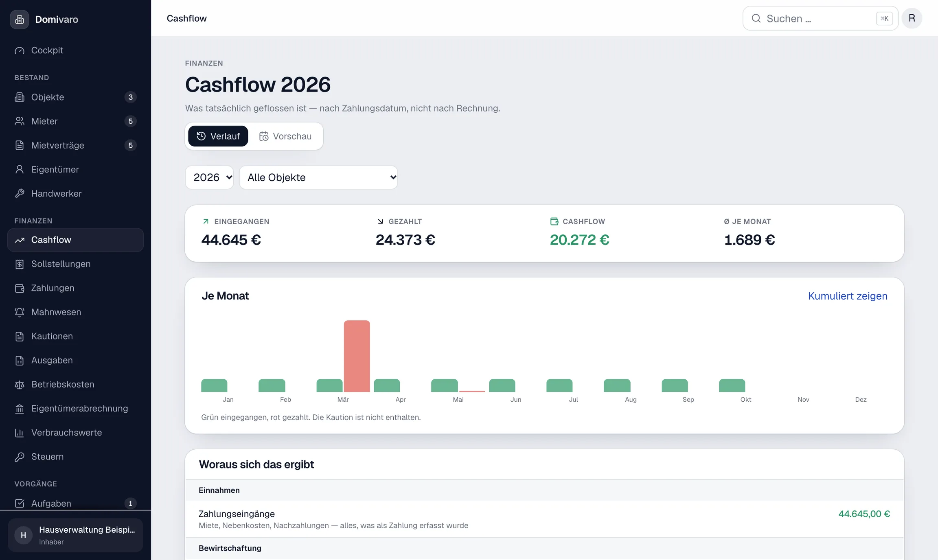Click the Betriebskosten scales icon
Viewport: 938px width, 560px height.
(20, 385)
